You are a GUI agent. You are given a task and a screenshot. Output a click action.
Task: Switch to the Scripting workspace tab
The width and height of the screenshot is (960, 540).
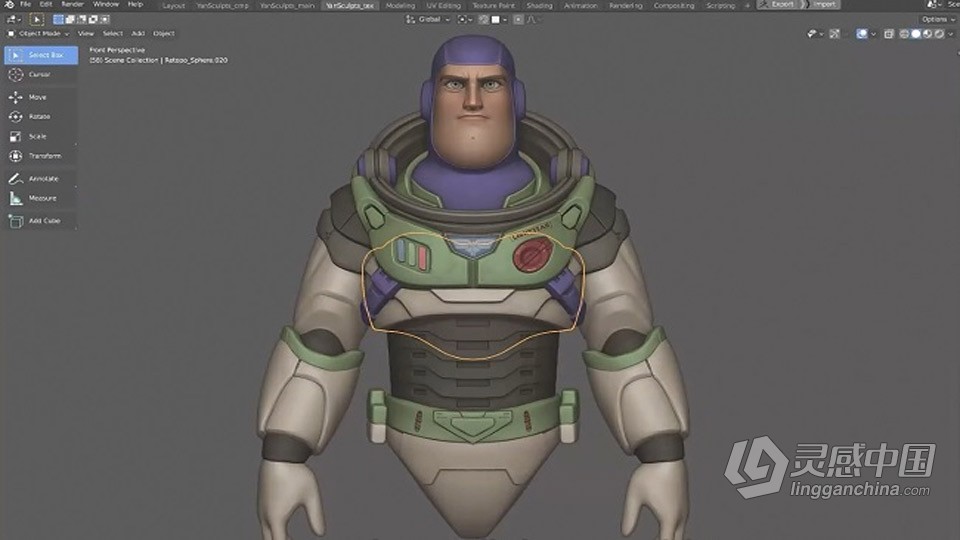pos(721,6)
